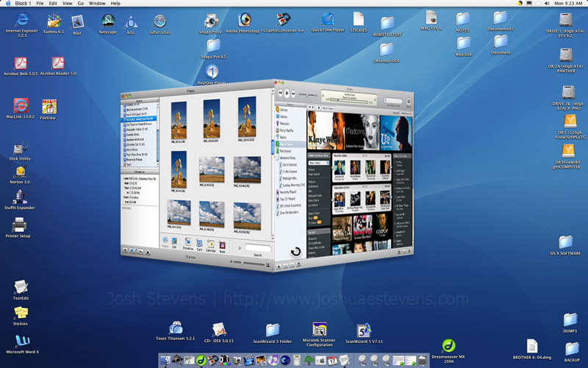This screenshot has height=368, width=588.
Task: Open the Stickies app icon on the left
Action: 21,314
